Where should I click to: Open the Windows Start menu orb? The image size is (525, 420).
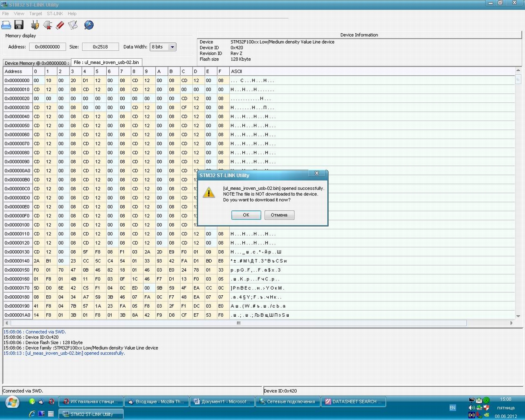coord(12,402)
